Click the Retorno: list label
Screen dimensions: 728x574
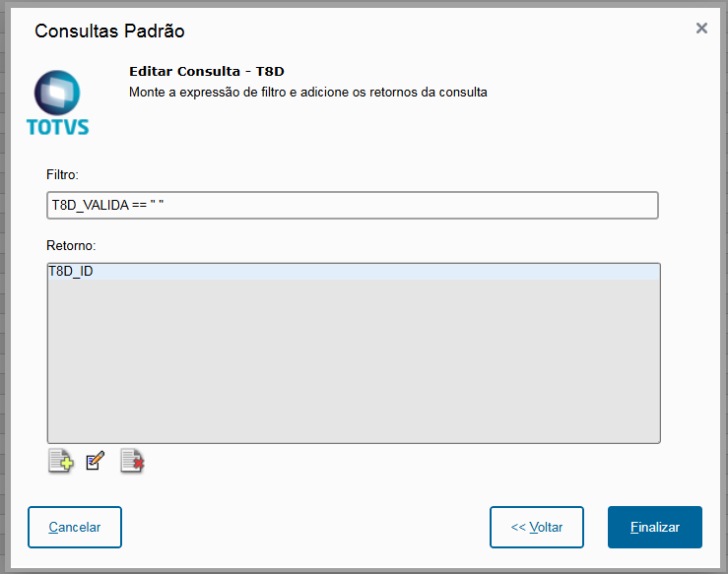tap(68, 244)
